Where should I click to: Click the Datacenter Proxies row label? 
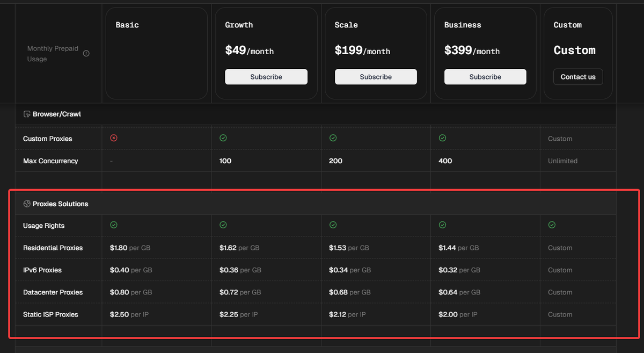[53, 292]
